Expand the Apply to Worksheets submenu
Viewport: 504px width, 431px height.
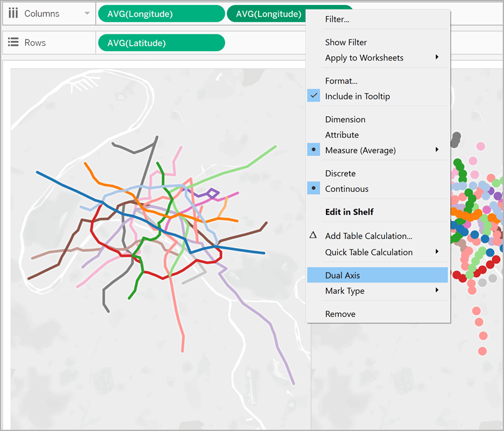(x=370, y=58)
